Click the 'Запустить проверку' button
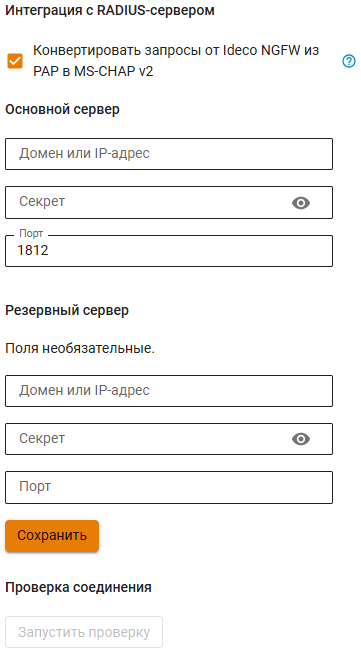The image size is (361, 653). tap(84, 632)
